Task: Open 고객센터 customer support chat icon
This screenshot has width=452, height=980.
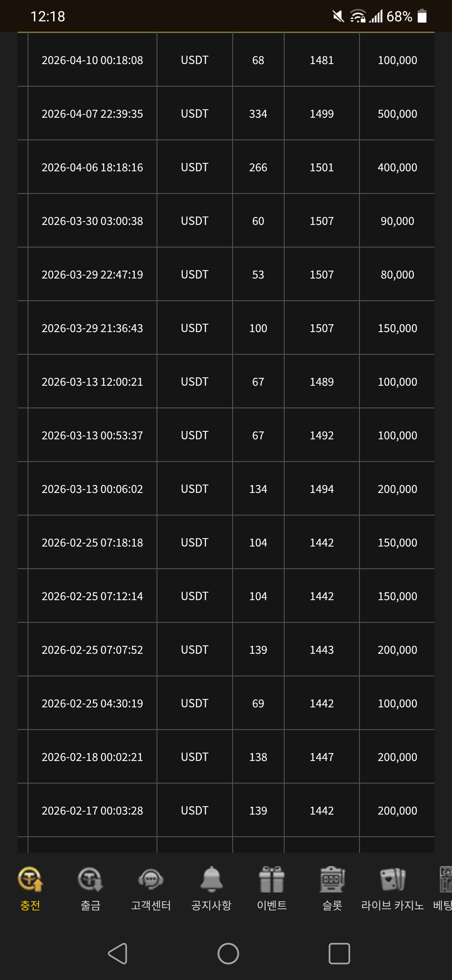Action: [151, 879]
